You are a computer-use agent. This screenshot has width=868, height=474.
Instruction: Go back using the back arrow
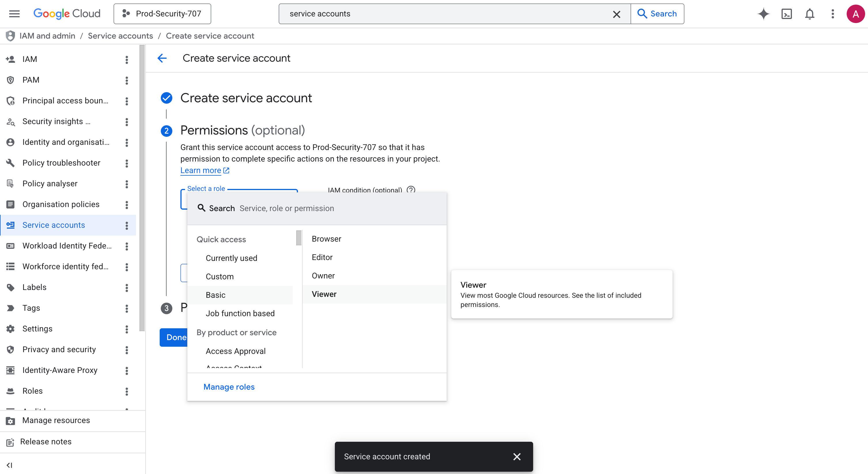point(162,58)
